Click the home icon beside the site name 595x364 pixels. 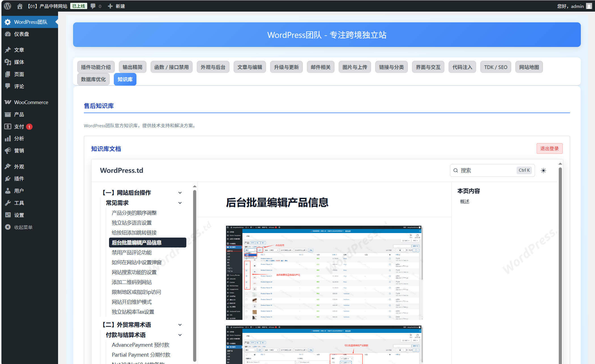pyautogui.click(x=20, y=6)
